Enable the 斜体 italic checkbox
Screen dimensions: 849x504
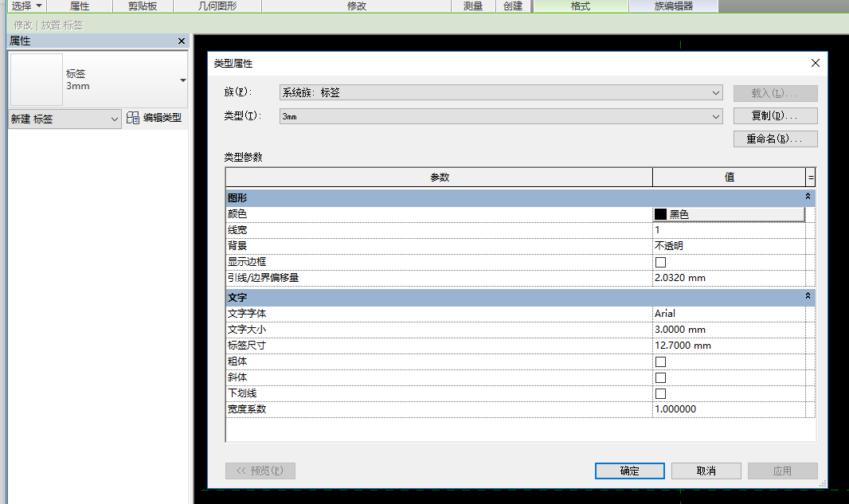click(x=660, y=377)
